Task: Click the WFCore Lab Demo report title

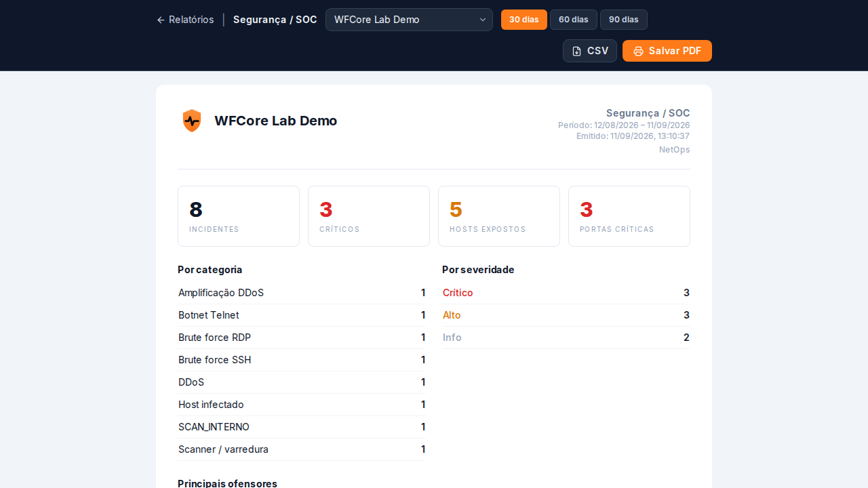Action: click(275, 121)
